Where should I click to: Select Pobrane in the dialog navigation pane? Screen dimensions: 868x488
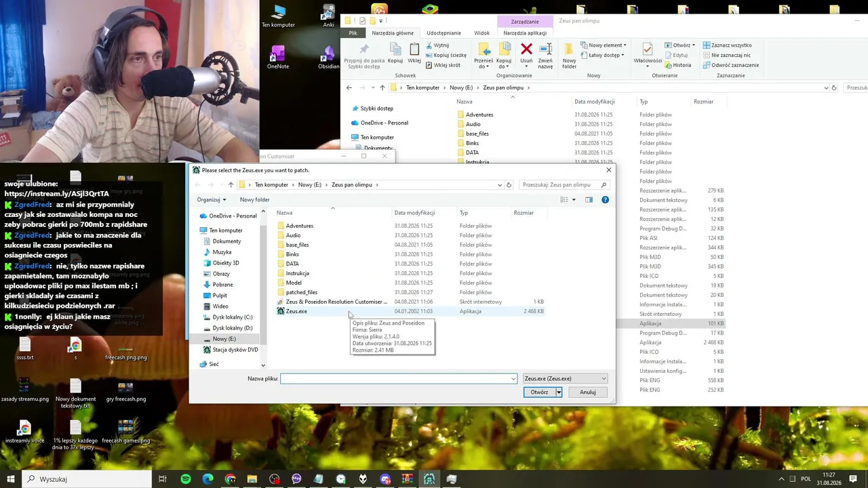pos(222,285)
